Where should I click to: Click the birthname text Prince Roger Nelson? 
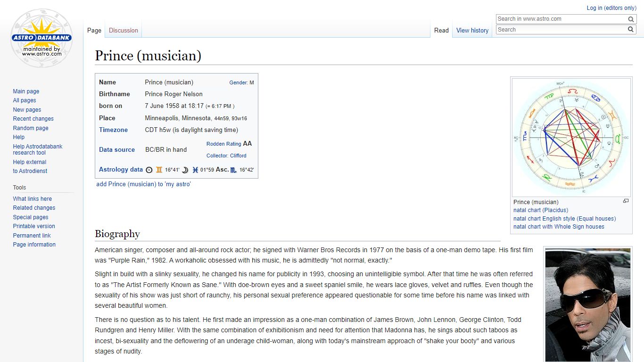tap(173, 94)
